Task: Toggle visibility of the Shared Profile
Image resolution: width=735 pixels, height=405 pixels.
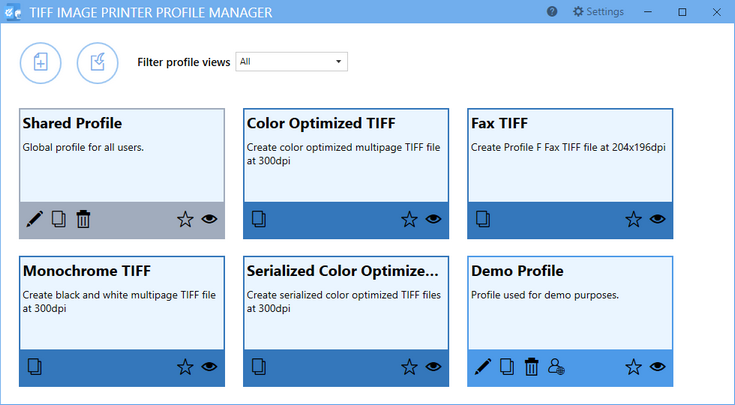Action: 210,219
